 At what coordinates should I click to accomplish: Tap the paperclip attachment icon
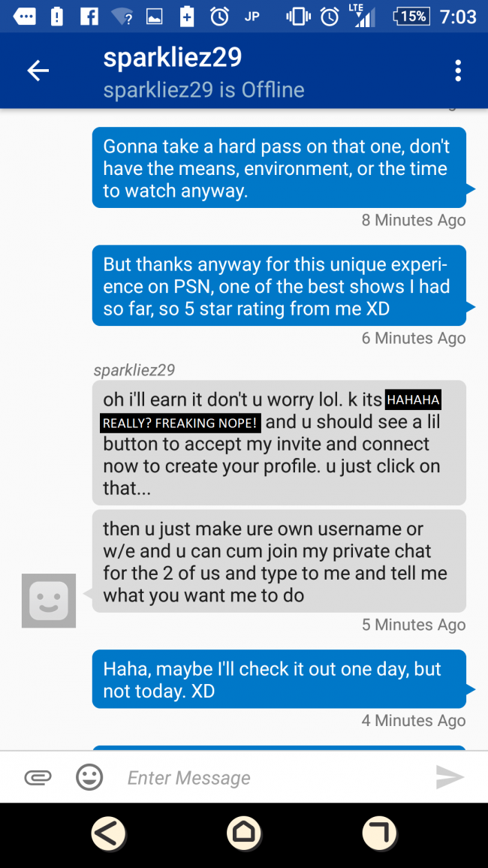38,778
